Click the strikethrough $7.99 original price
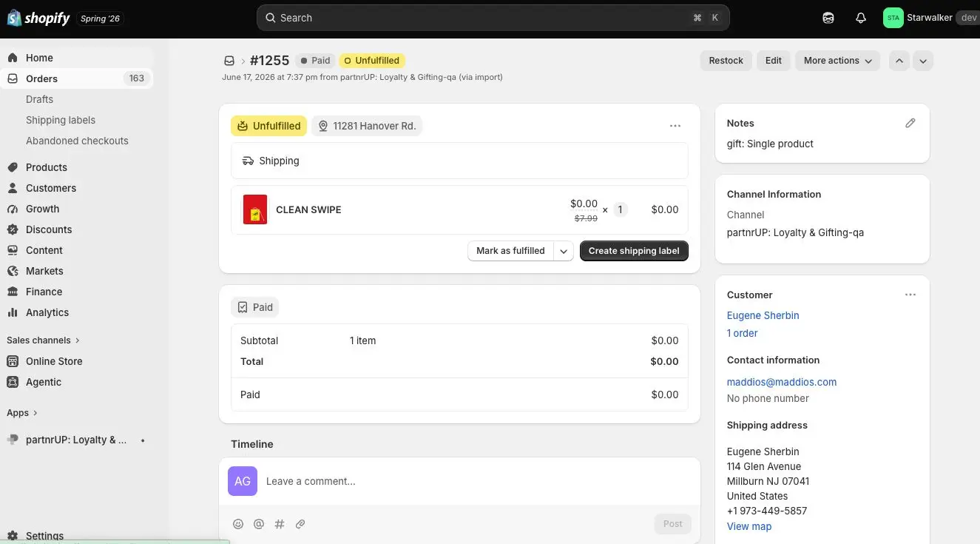This screenshot has height=544, width=980. tap(586, 218)
